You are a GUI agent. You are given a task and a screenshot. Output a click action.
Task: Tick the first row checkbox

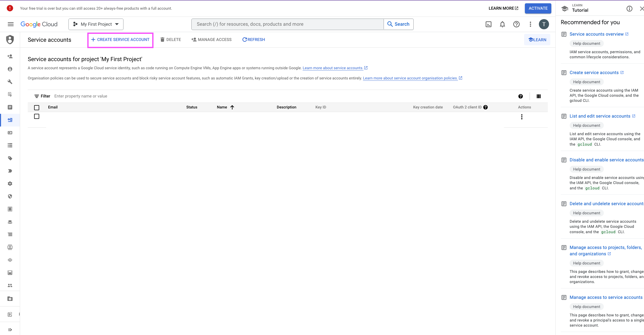pyautogui.click(x=37, y=116)
